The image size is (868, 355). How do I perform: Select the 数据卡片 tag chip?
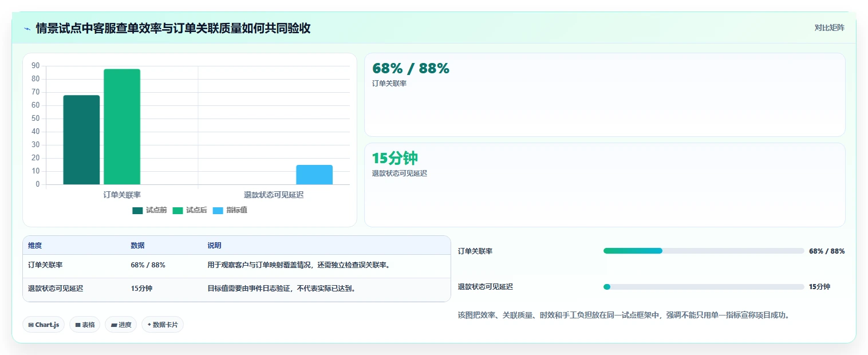pyautogui.click(x=163, y=325)
